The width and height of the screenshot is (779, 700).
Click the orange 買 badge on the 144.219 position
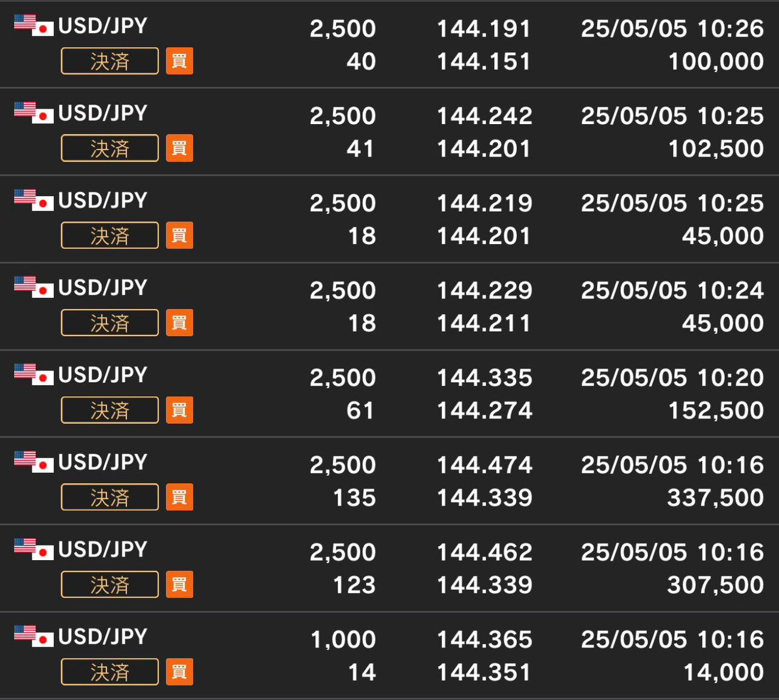179,236
